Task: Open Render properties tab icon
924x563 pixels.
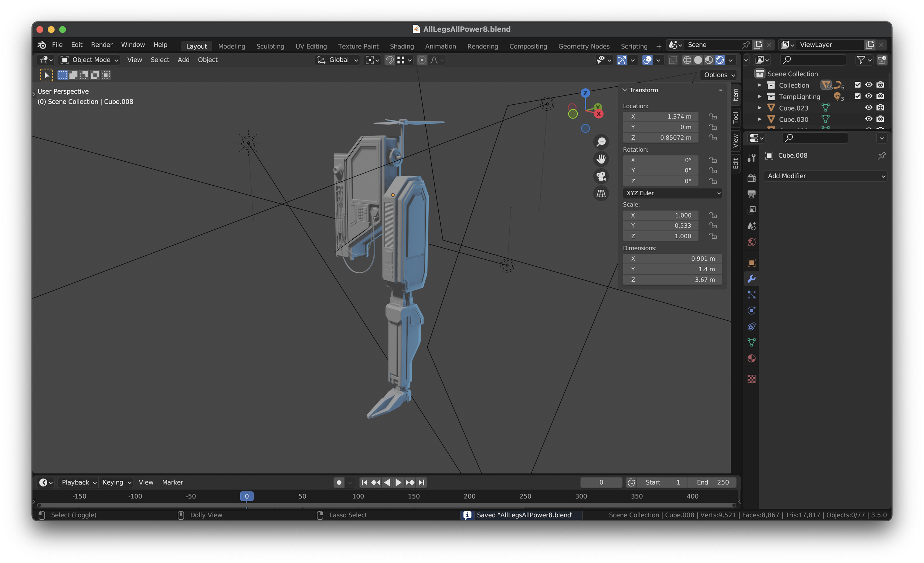Action: click(751, 178)
